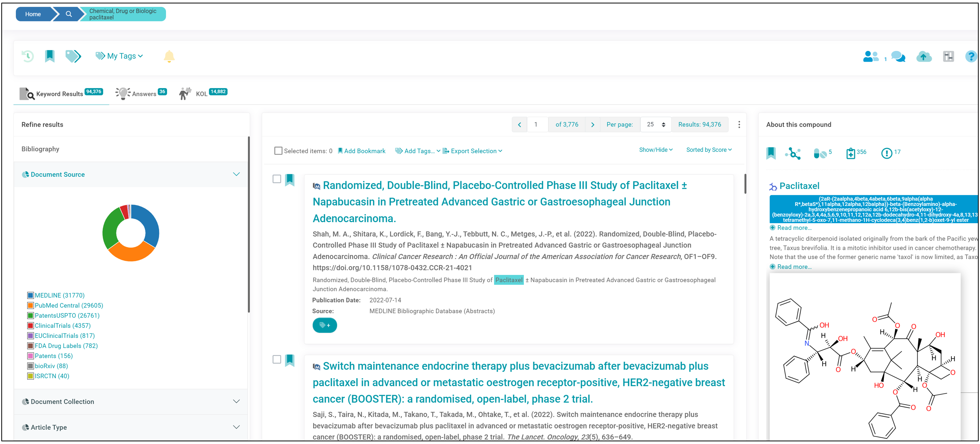Open the drug pills icon with 5
The height and width of the screenshot is (444, 980).
tap(823, 153)
